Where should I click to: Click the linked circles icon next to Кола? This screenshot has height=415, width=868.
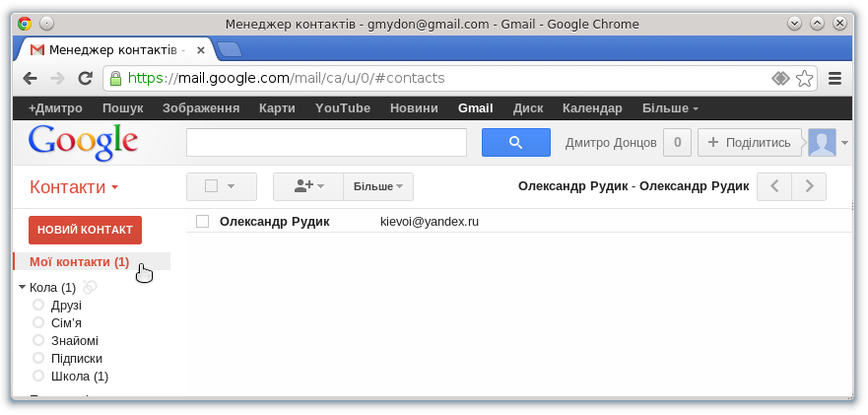(x=90, y=287)
